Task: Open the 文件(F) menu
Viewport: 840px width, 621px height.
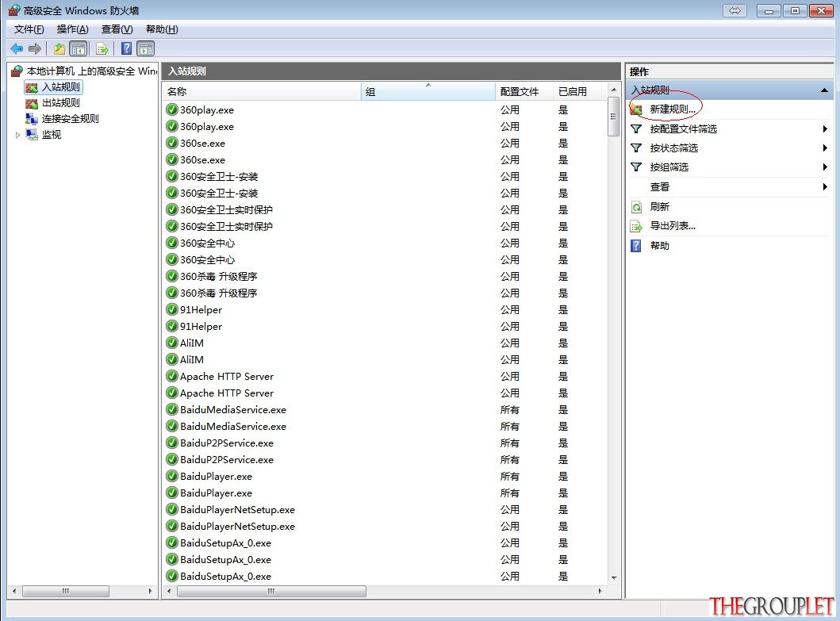Action: pos(29,29)
